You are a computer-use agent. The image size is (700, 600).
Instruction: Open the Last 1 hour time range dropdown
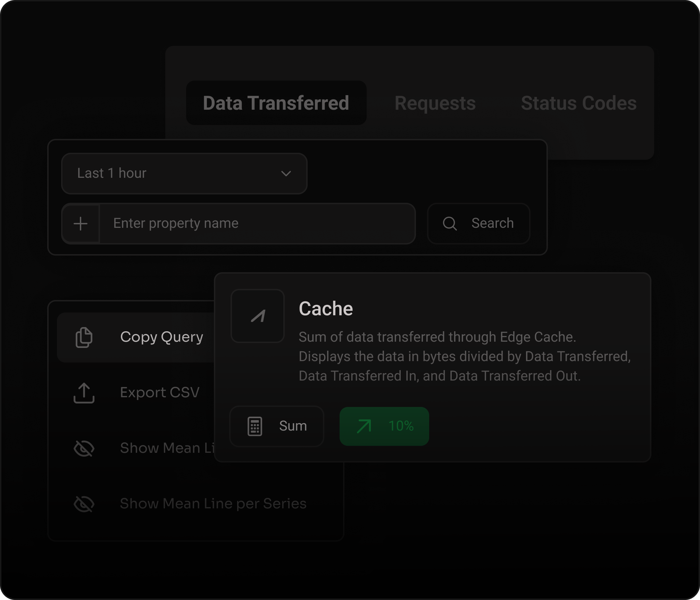point(184,174)
